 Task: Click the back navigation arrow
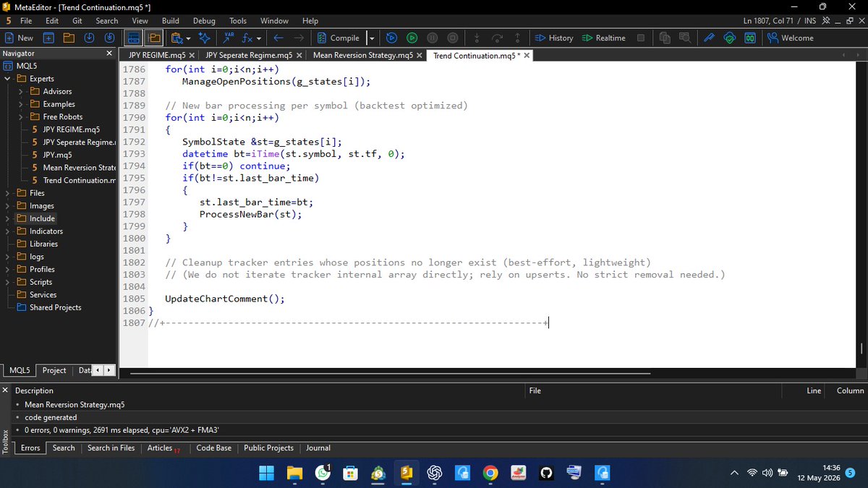point(278,38)
